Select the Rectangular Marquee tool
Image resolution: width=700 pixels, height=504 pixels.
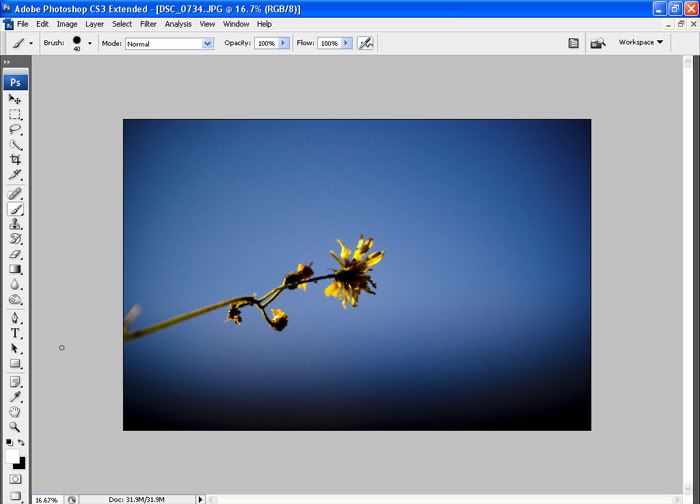pos(15,114)
